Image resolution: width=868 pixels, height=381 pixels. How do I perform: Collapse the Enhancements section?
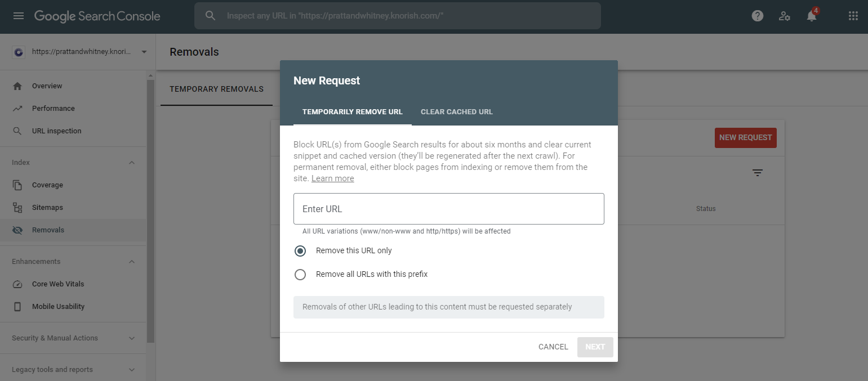[x=132, y=262]
